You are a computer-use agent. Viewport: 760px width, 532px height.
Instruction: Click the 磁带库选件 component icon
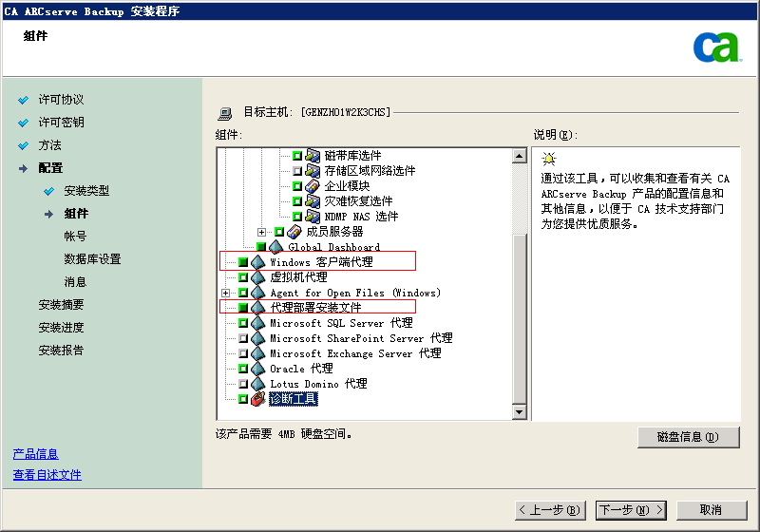tap(313, 156)
